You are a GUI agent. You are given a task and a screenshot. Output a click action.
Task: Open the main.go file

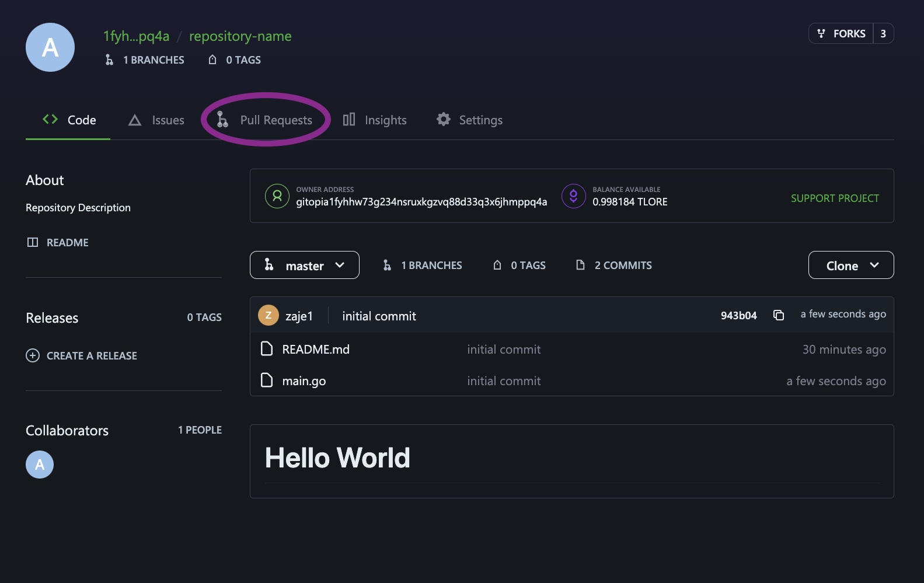tap(304, 380)
